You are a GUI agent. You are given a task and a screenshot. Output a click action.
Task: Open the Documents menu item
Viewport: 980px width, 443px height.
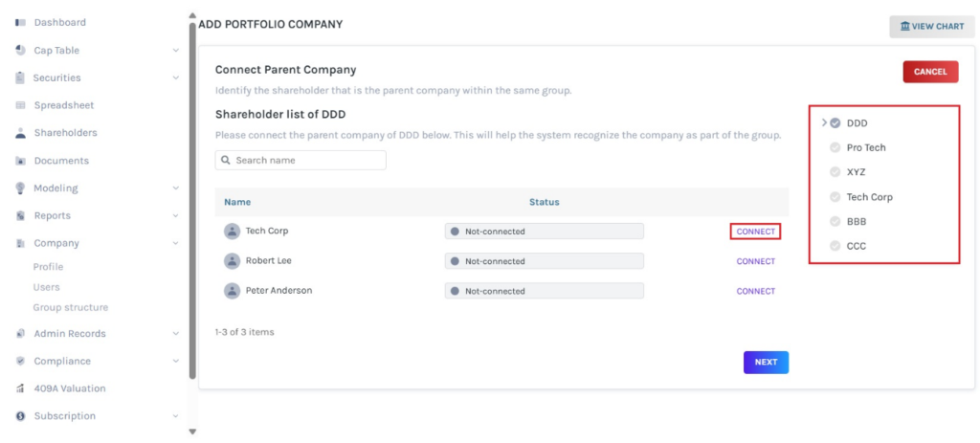pos(61,161)
